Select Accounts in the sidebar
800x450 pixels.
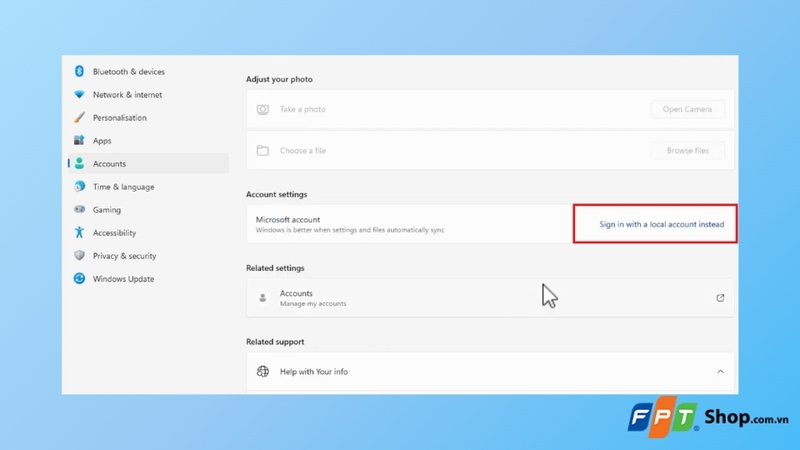[x=148, y=163]
